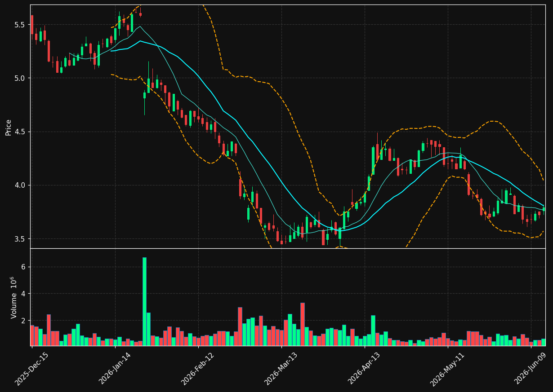This screenshot has width=553, height=392.
Task: Click the Price axis title
Action: (9, 127)
